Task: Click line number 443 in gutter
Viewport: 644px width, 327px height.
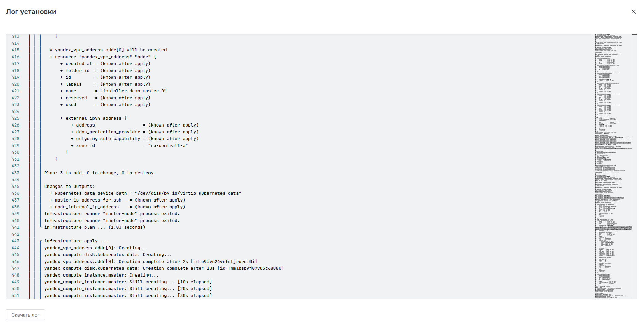Action: coord(15,241)
